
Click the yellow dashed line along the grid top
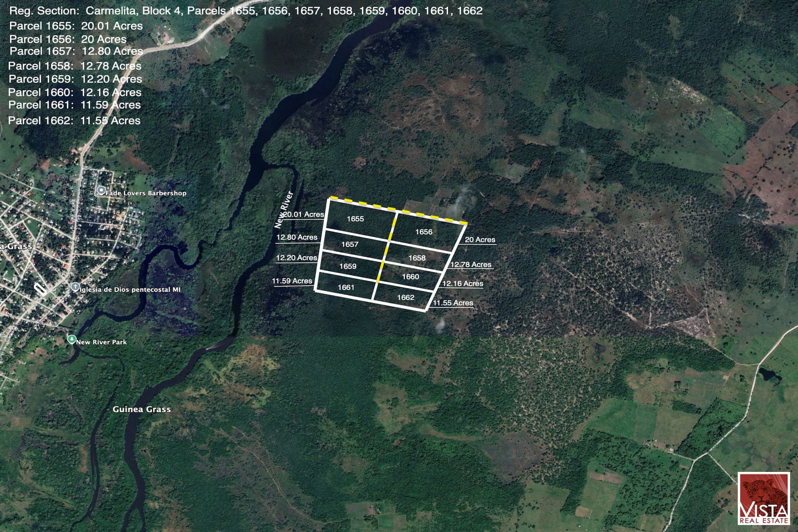[x=397, y=210]
